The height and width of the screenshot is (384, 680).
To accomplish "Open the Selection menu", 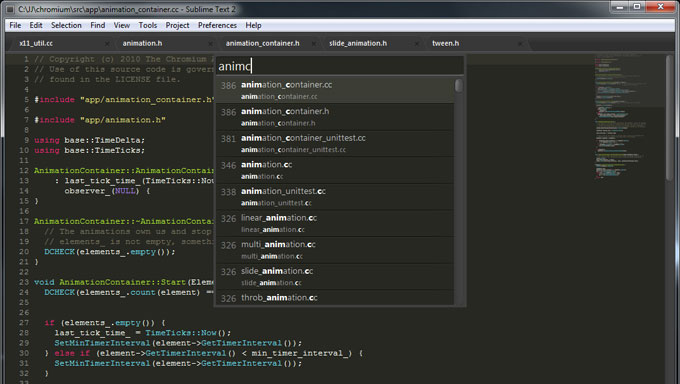I will point(66,25).
